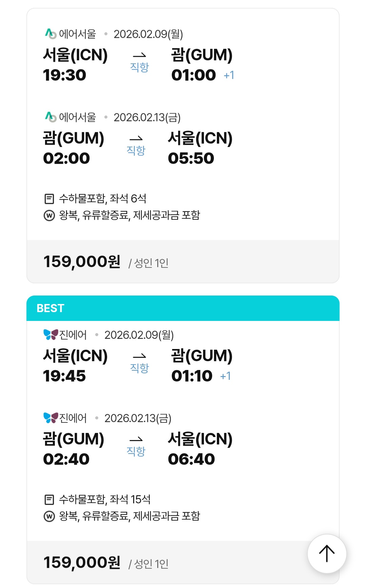The image size is (366, 588).
Task: Click the Air Seoul logo on the return flight
Action: (50, 117)
